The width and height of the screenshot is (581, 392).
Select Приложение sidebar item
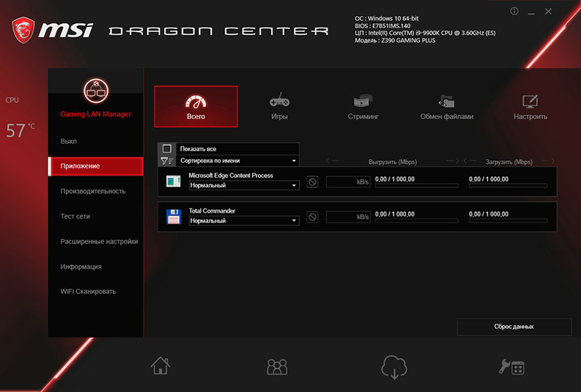(96, 166)
